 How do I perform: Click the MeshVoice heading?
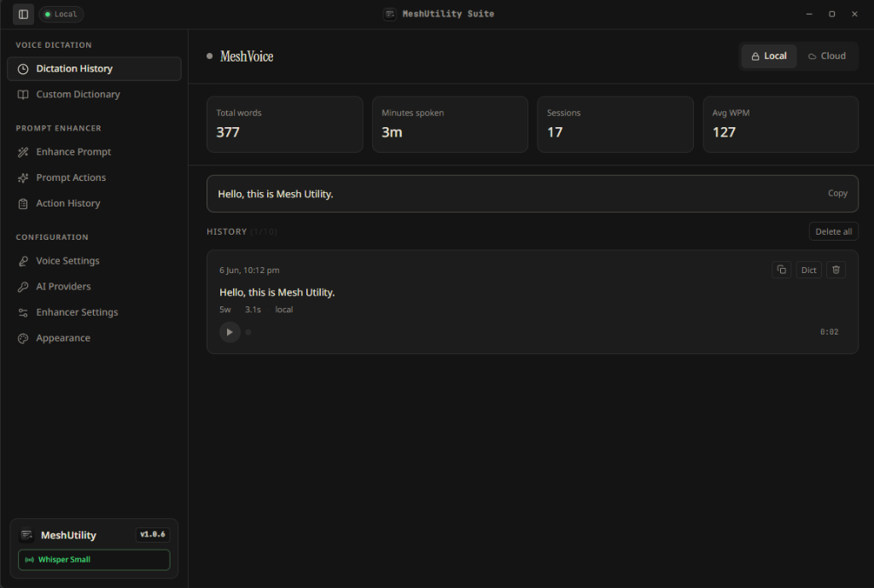(x=247, y=56)
